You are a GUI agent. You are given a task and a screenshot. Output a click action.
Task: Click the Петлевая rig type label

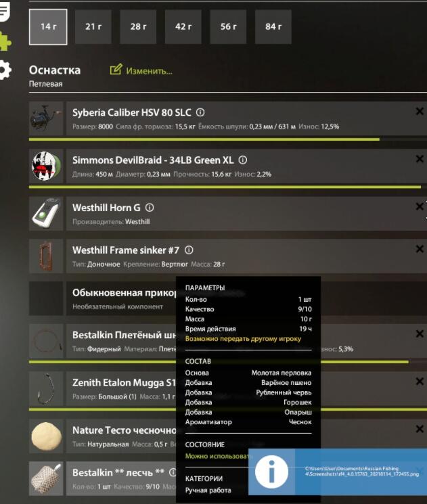click(x=45, y=84)
